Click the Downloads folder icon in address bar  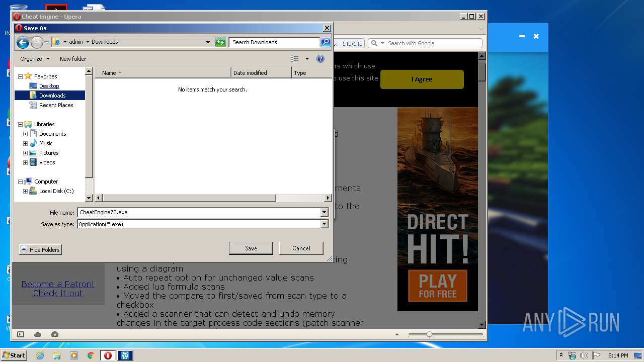pos(56,42)
